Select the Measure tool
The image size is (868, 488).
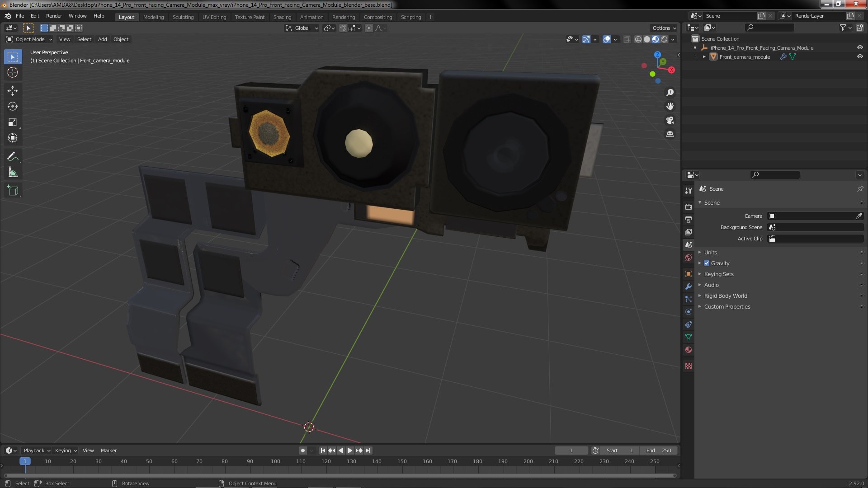pos(13,173)
